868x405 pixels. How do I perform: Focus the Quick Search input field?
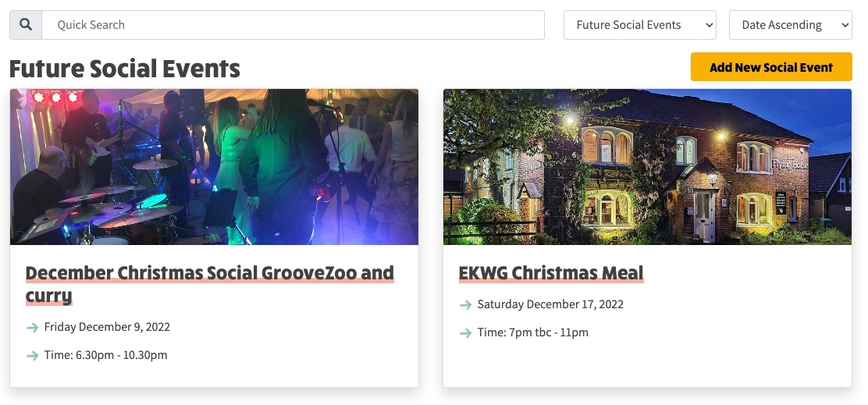(293, 25)
